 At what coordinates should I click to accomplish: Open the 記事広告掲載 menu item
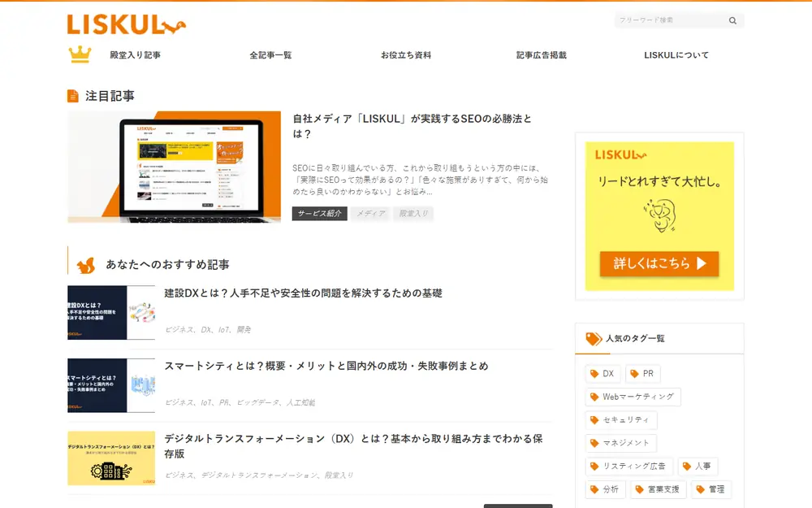541,55
